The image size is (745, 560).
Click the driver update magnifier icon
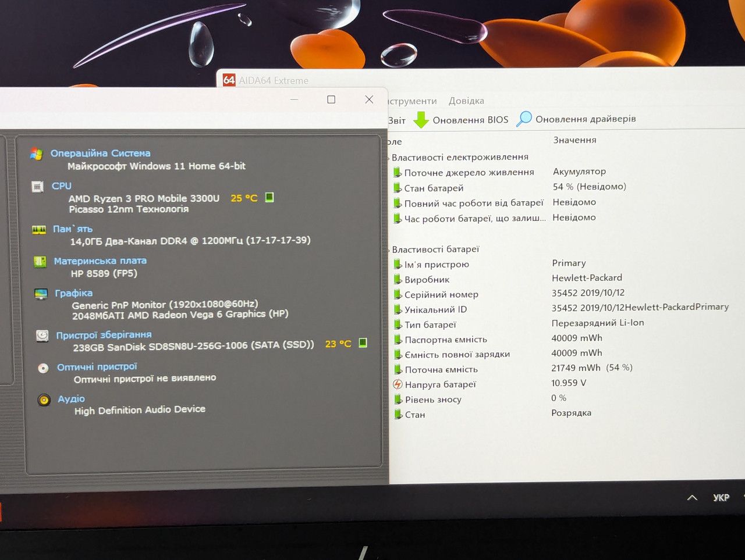click(x=524, y=119)
